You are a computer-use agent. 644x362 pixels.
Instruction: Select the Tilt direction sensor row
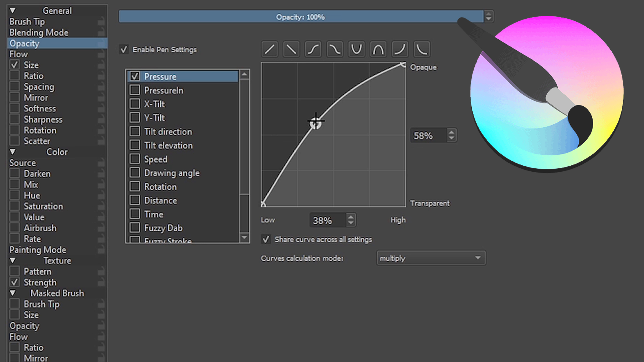pos(168,132)
